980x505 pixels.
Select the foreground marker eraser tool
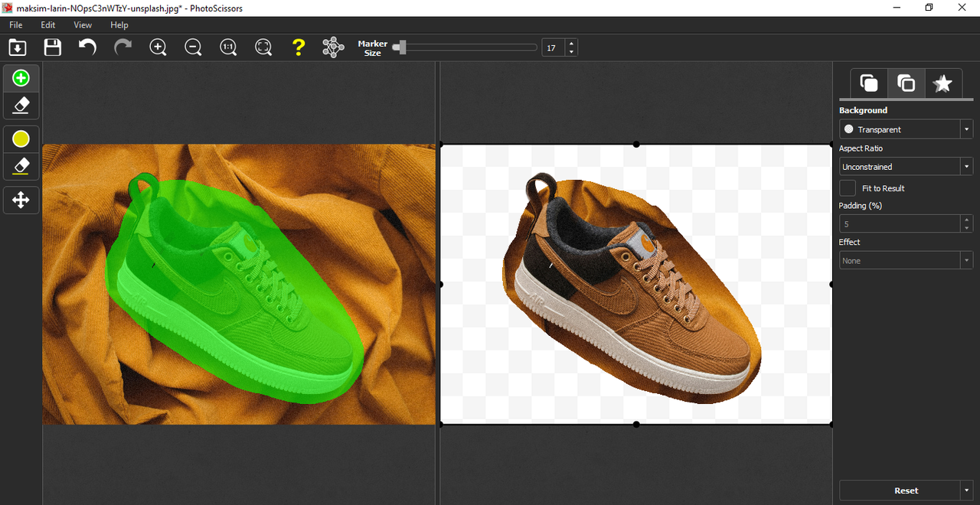21,106
